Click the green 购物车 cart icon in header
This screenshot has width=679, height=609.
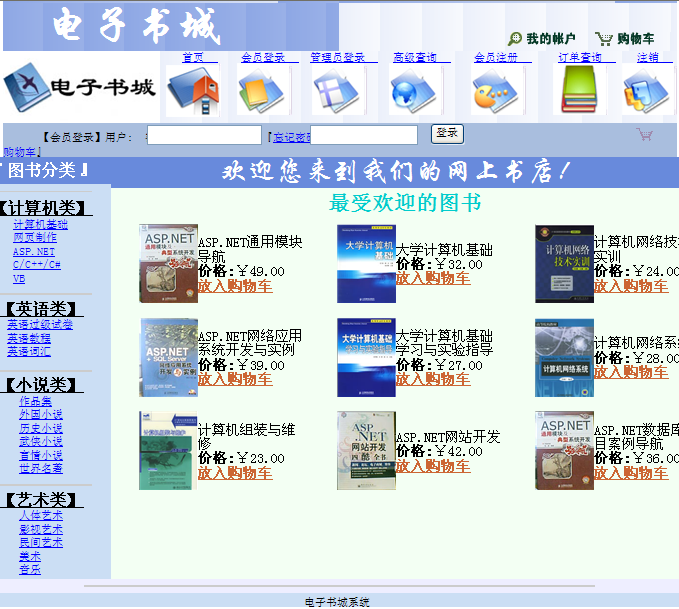pos(604,39)
